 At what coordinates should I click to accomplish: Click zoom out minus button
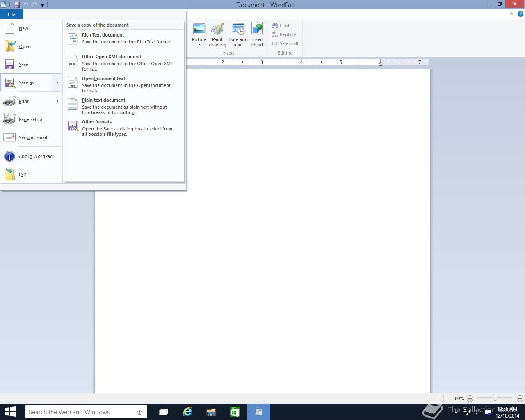(x=470, y=398)
